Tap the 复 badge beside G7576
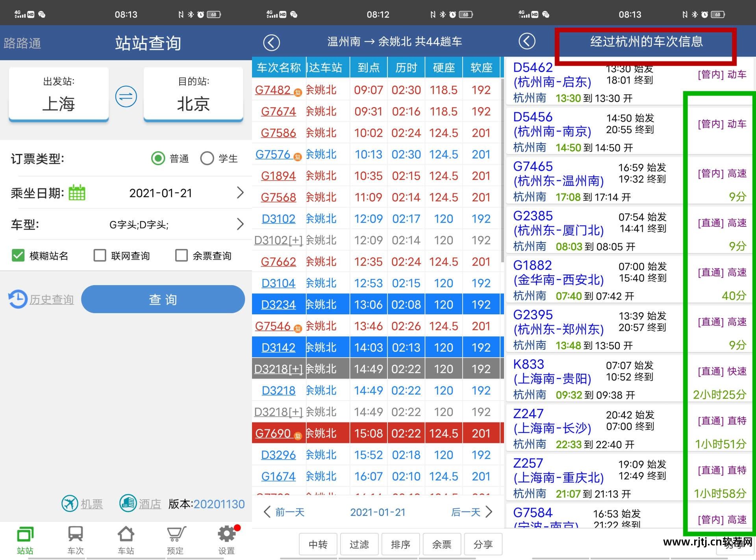 [x=298, y=157]
